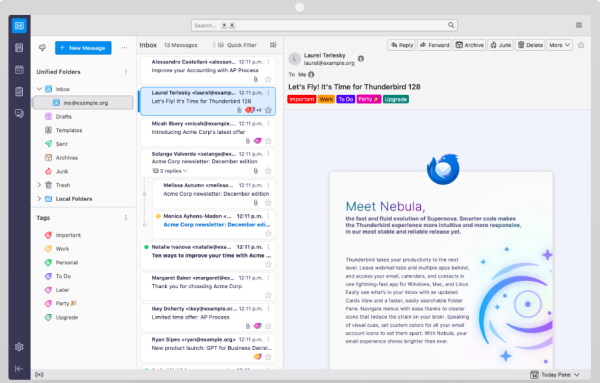600x383 pixels.
Task: Filter by the Personal tag in sidebar
Action: coord(67,262)
